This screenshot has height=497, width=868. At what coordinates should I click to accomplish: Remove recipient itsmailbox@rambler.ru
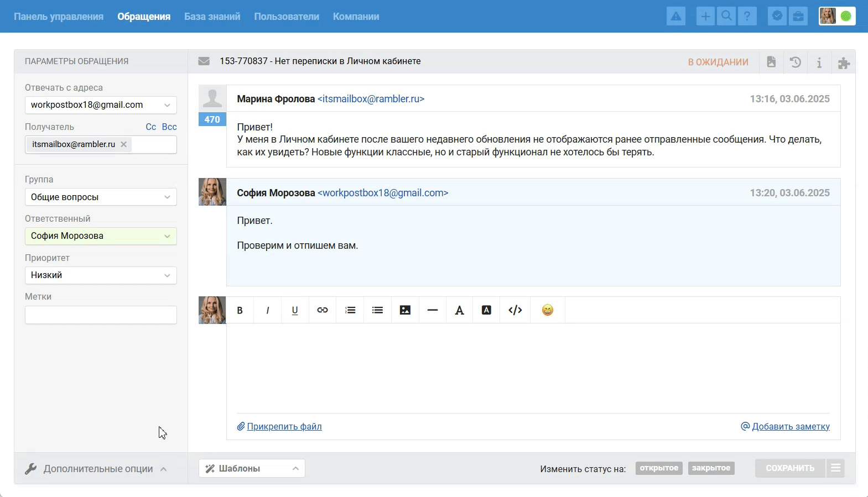tap(124, 144)
